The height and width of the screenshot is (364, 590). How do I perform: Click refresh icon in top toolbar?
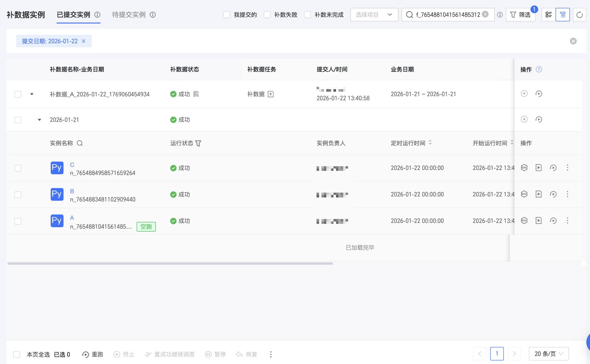pos(579,15)
